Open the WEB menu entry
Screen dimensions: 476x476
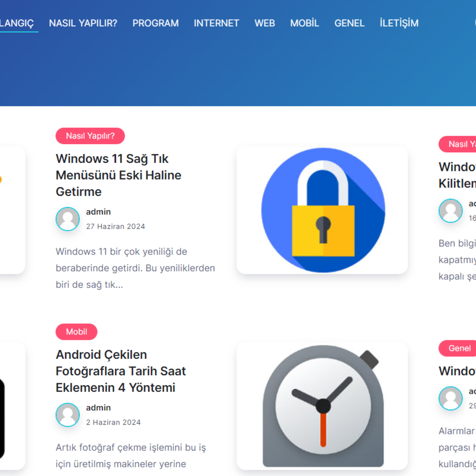point(265,23)
